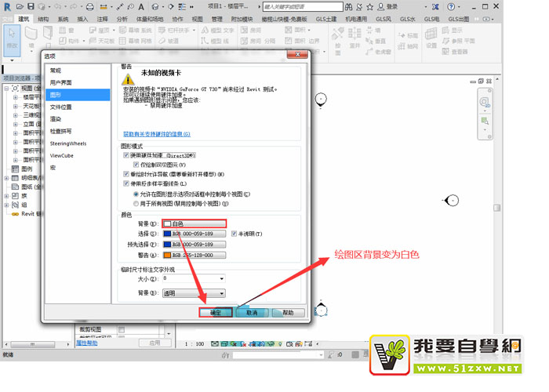Expand the 组 tree node

(6, 205)
